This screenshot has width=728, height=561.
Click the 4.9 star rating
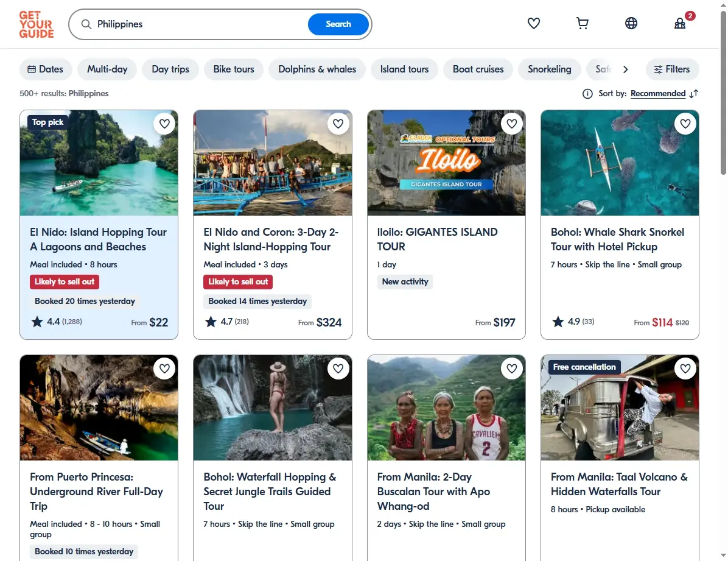point(573,322)
